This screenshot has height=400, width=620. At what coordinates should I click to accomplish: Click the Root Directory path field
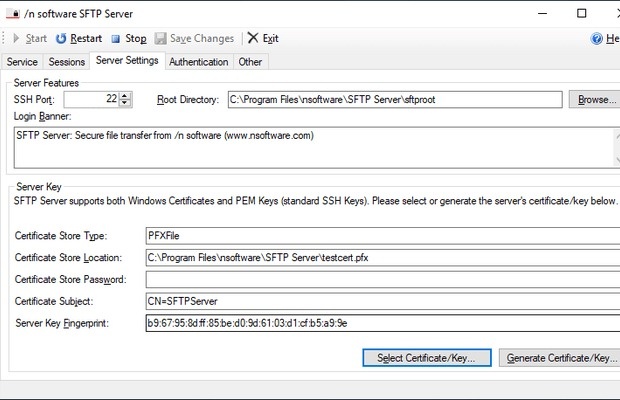click(x=395, y=100)
